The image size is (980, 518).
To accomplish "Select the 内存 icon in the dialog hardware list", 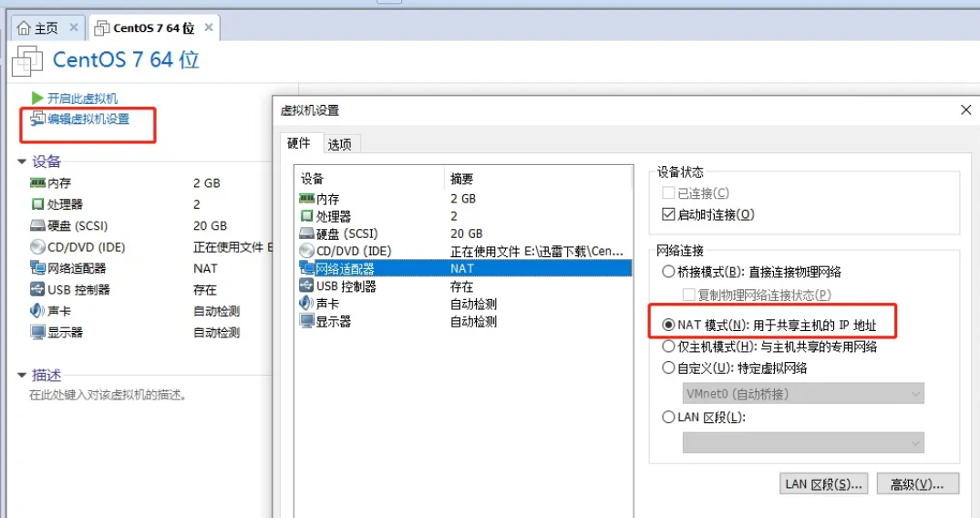I will point(306,198).
